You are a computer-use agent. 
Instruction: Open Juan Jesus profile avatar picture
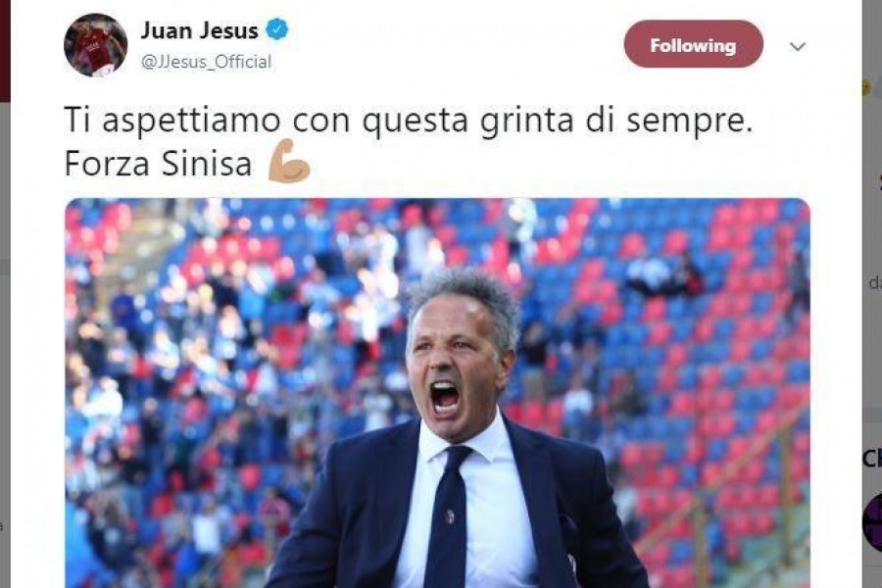pos(96,45)
